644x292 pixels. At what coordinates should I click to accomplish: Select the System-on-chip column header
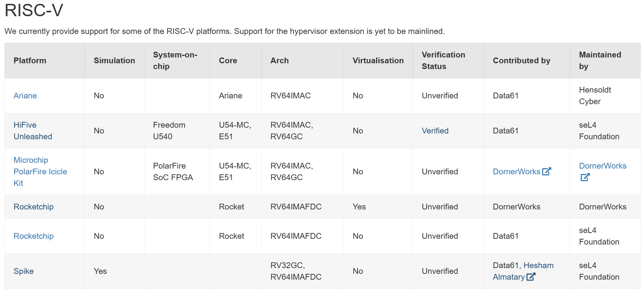point(175,61)
